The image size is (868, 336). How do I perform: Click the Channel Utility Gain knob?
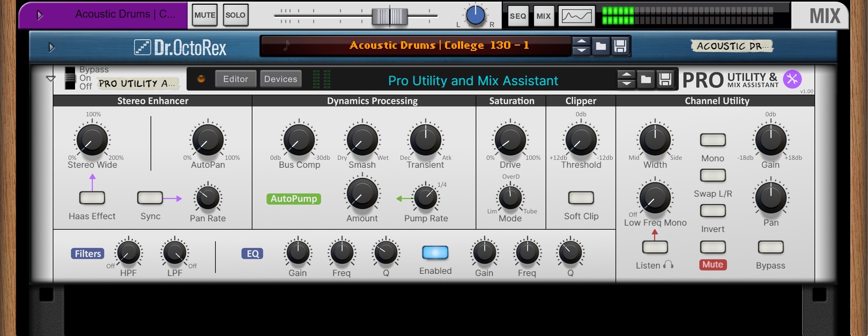click(770, 139)
